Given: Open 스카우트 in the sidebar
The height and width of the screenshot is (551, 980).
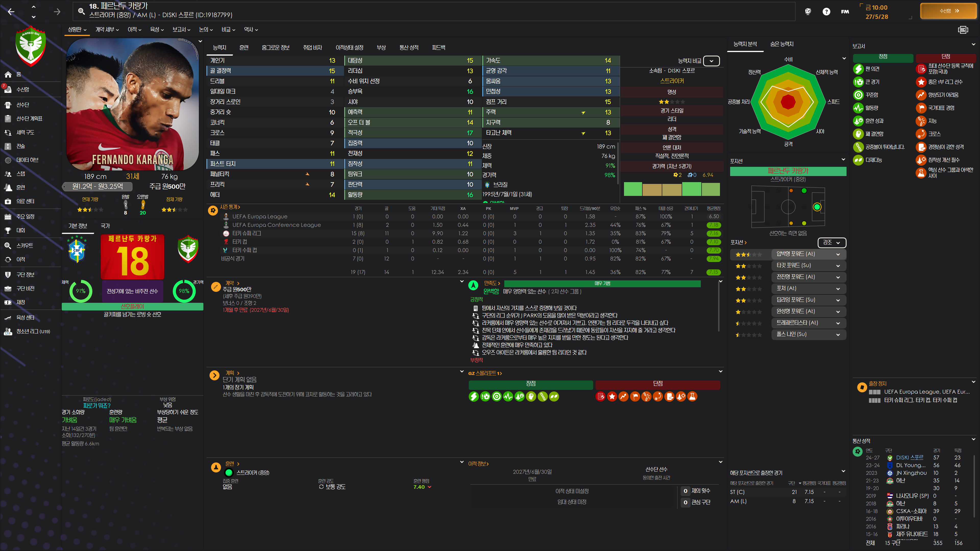Looking at the screenshot, I should point(24,246).
